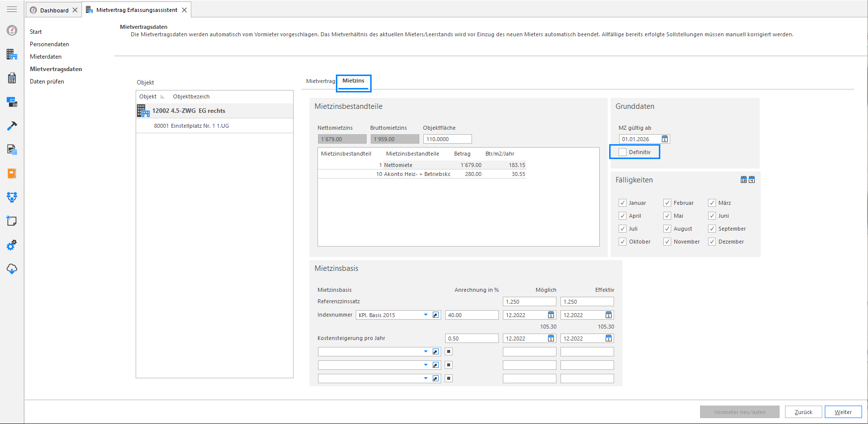Uncheck the Januar due month

pyautogui.click(x=623, y=203)
